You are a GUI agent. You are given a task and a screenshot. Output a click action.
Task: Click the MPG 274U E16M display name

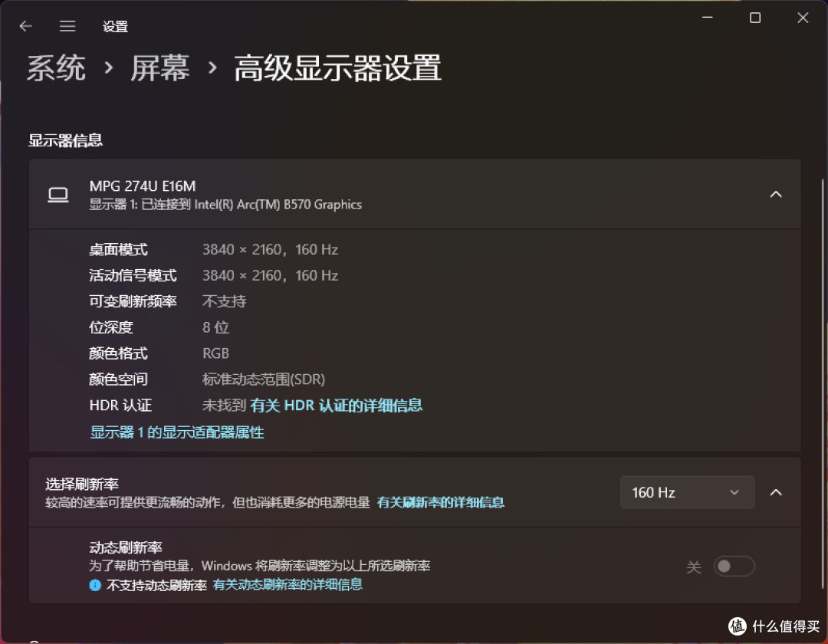(143, 186)
